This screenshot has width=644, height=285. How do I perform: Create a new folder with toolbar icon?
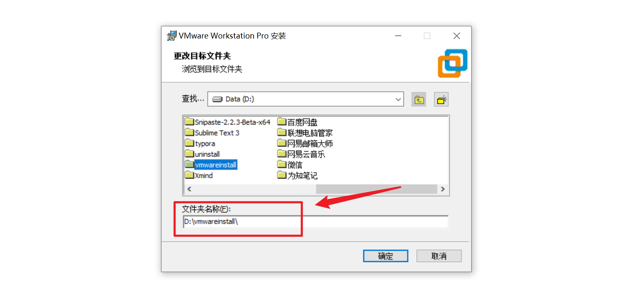point(441,99)
